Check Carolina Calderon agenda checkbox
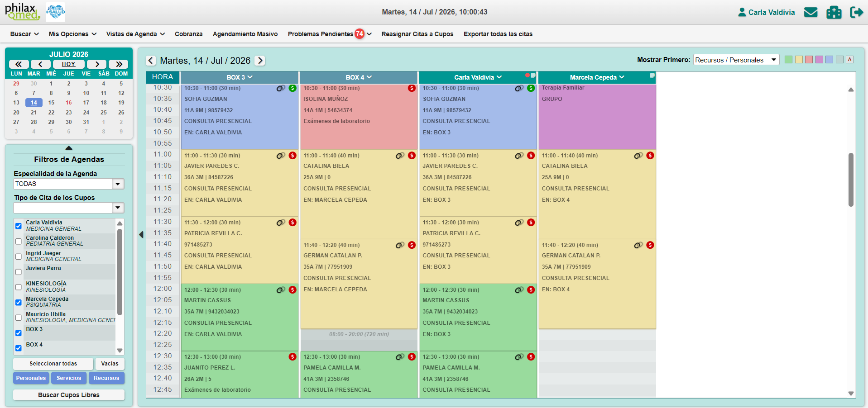 click(x=19, y=242)
